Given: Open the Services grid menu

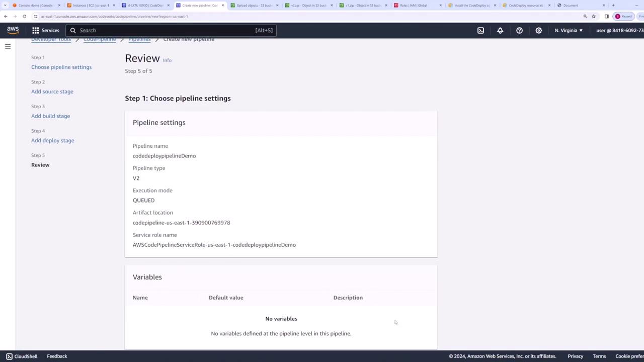Looking at the screenshot, I should tap(46, 30).
